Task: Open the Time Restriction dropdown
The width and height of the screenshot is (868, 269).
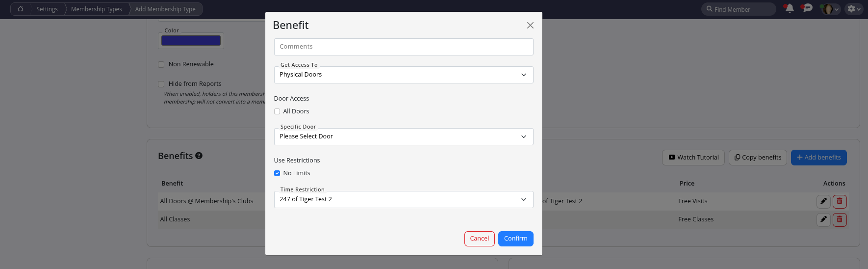Action: [403, 199]
